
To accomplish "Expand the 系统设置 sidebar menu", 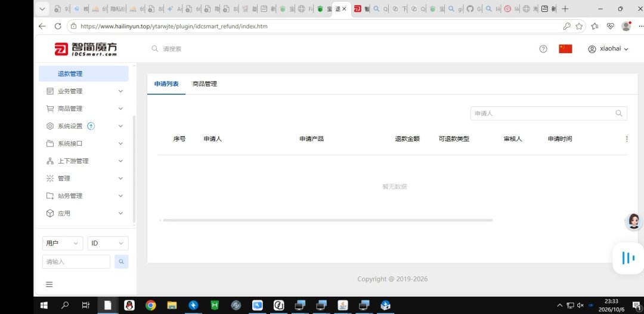I will [85, 126].
